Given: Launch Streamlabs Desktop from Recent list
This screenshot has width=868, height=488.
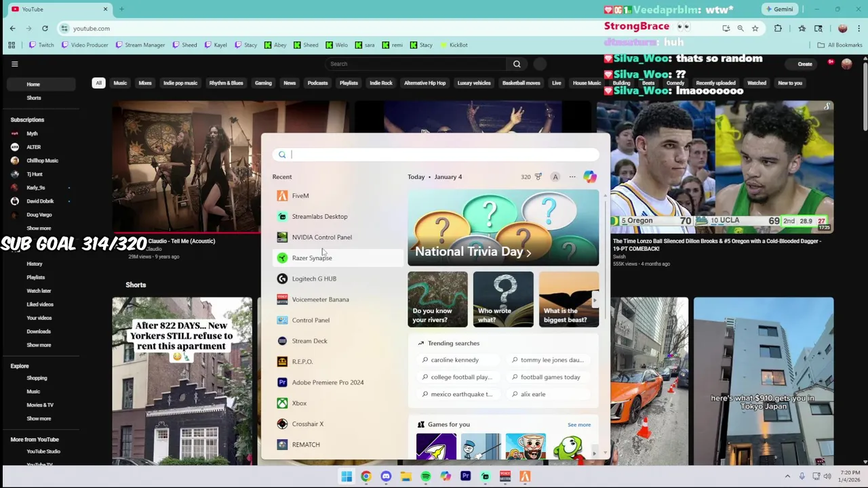Looking at the screenshot, I should point(338,216).
